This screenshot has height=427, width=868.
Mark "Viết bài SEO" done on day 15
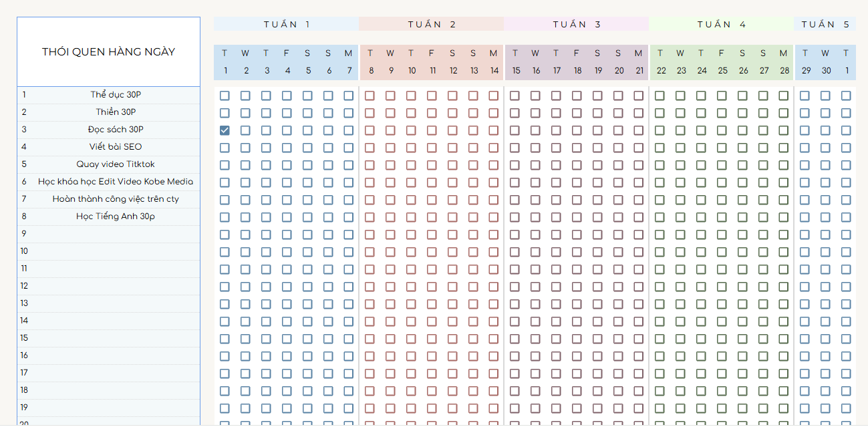[515, 148]
